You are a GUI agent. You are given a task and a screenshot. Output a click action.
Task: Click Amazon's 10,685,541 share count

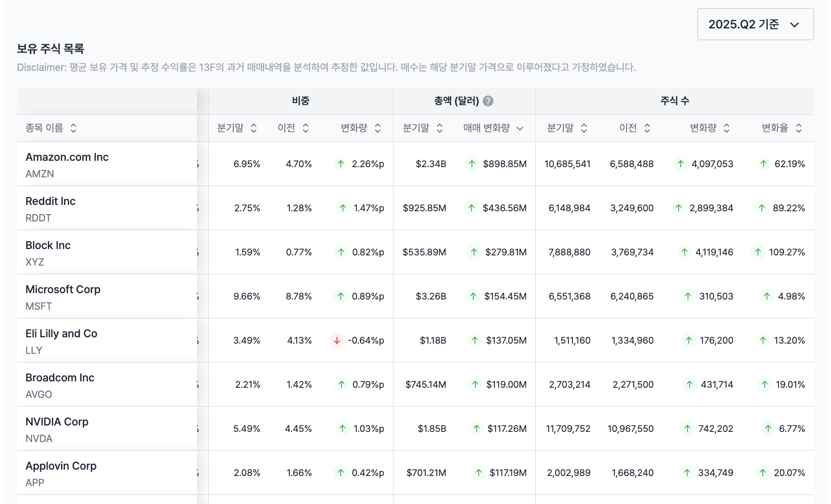567,164
